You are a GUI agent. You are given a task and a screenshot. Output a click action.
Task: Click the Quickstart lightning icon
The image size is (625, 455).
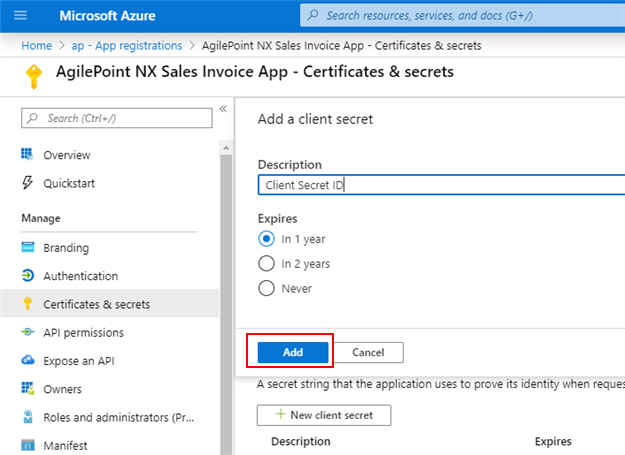[27, 182]
